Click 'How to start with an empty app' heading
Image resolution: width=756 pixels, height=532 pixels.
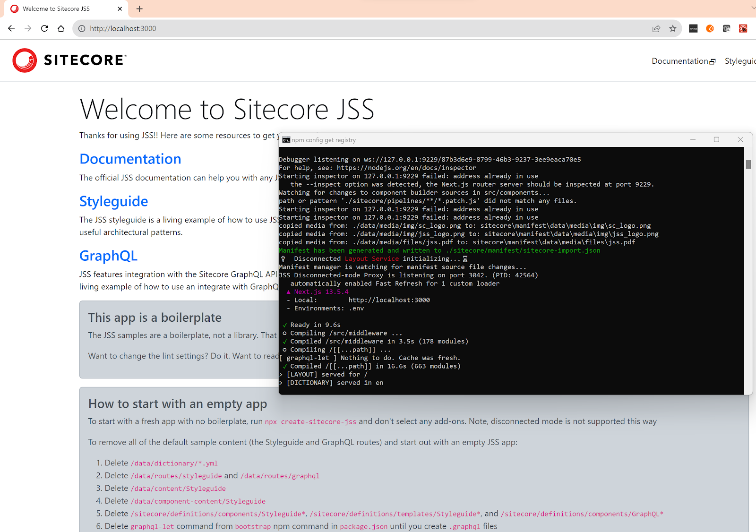pos(178,404)
